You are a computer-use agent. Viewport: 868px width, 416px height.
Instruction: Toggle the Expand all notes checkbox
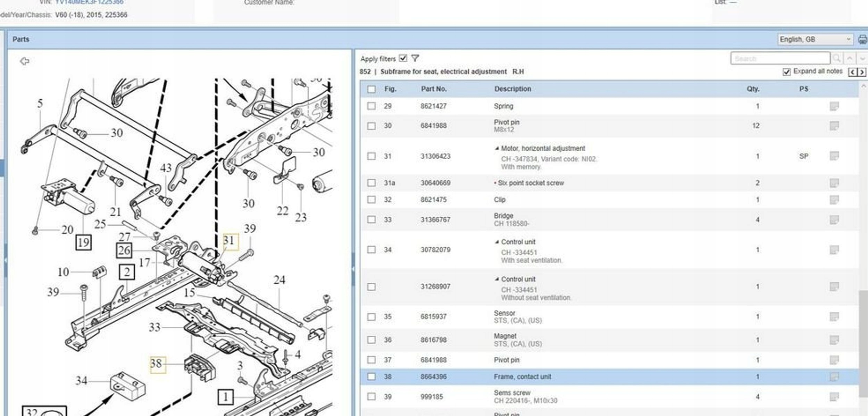click(x=786, y=72)
